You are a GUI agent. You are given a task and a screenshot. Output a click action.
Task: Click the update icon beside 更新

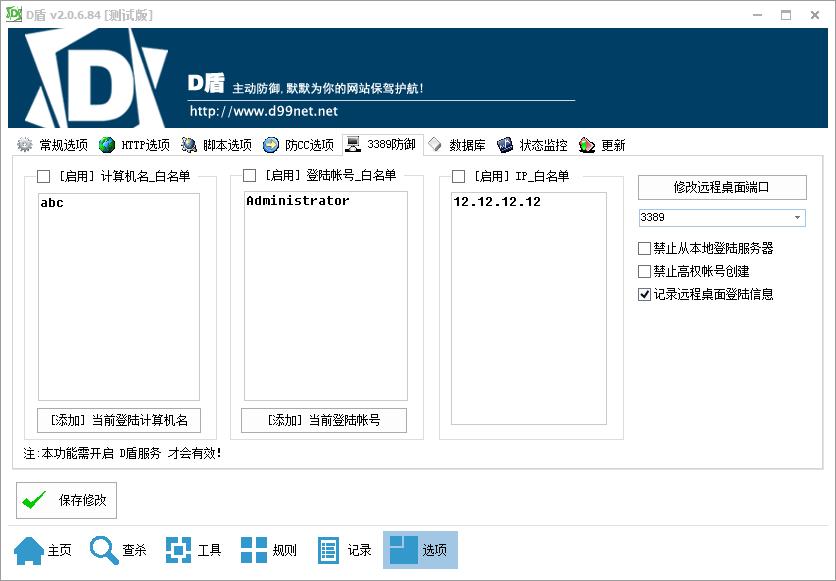pyautogui.click(x=586, y=145)
